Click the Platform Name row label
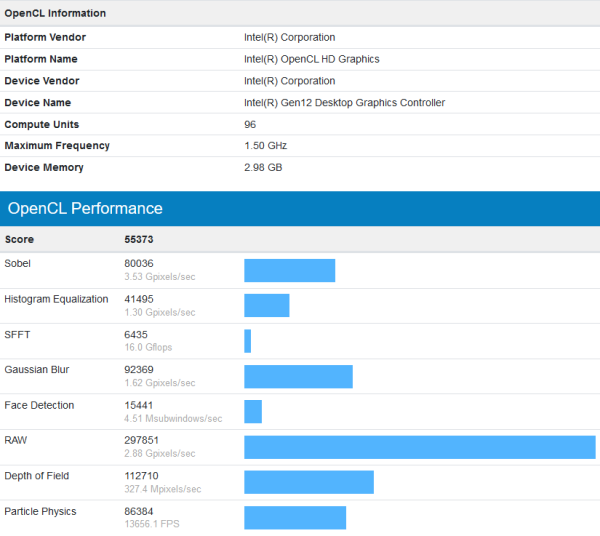This screenshot has height=536, width=600. [41, 59]
